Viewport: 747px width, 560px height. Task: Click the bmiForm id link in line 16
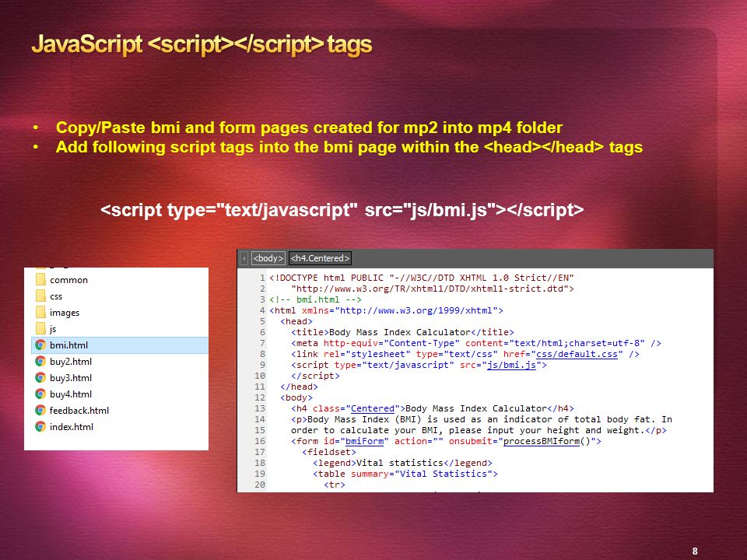(x=364, y=441)
